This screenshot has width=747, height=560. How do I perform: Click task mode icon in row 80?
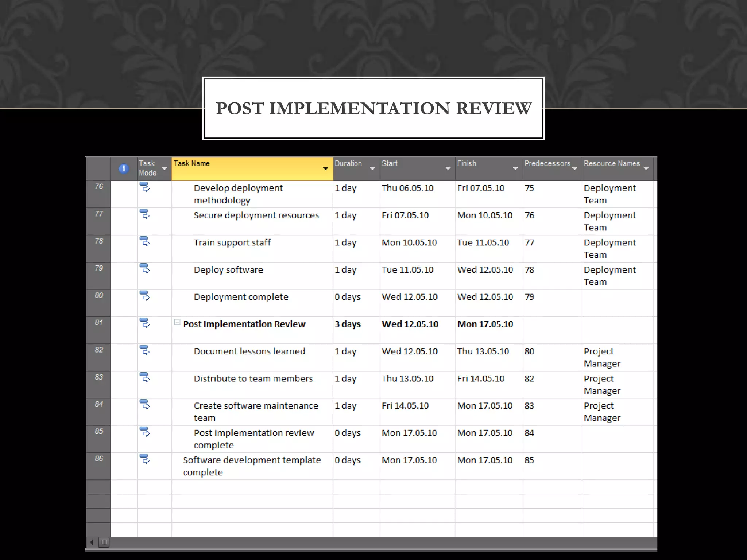click(x=145, y=296)
